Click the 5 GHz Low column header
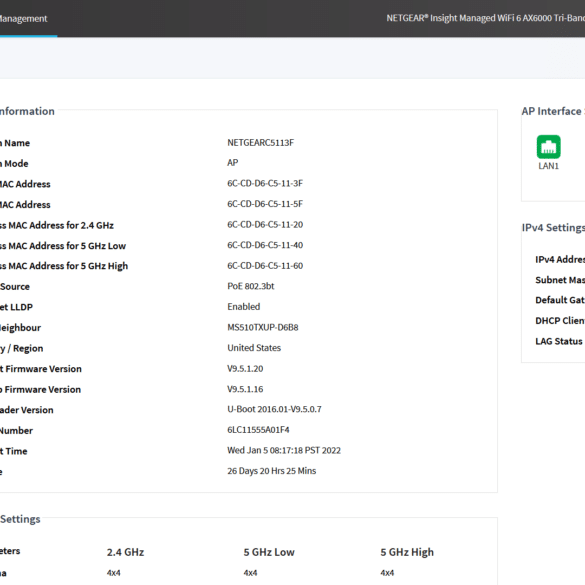The height and width of the screenshot is (585, 585). (269, 552)
